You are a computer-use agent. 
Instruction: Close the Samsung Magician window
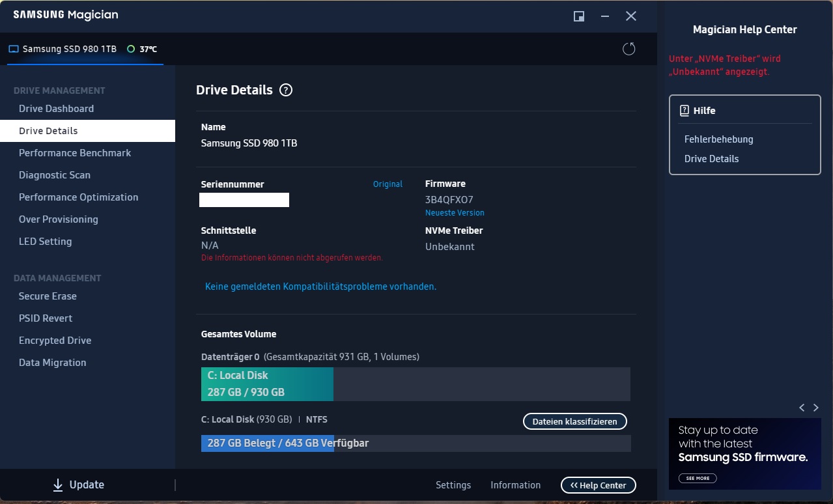[x=631, y=16]
